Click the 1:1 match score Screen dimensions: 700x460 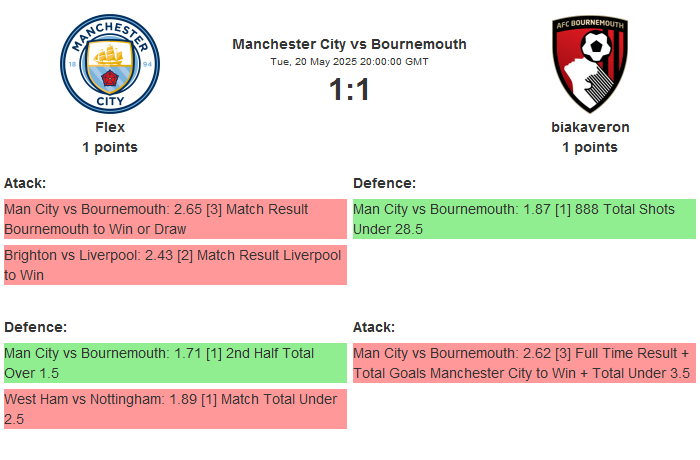(x=349, y=90)
